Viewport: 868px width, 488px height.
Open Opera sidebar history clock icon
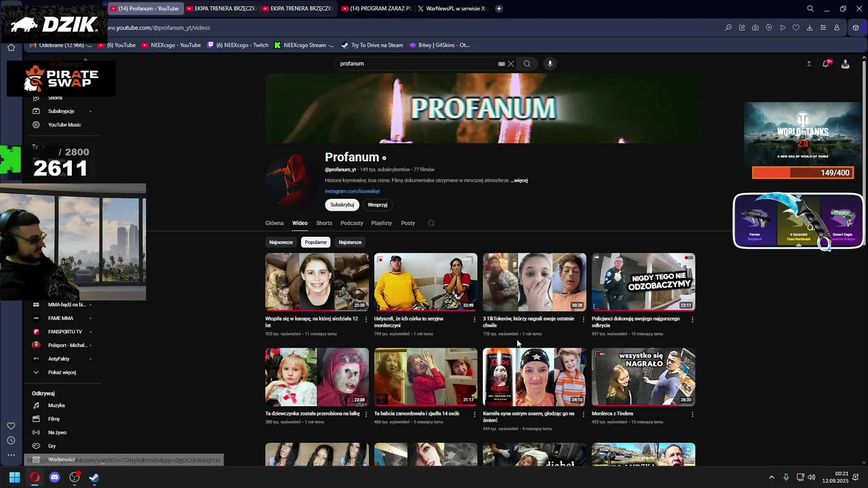tap(11, 440)
